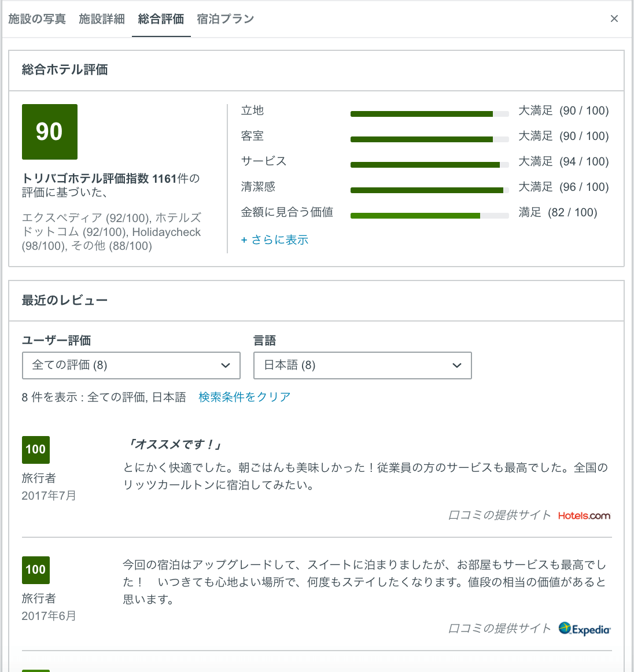The image size is (634, 672).
Task: Go to the 宿泊プラン tab
Action: coord(225,19)
